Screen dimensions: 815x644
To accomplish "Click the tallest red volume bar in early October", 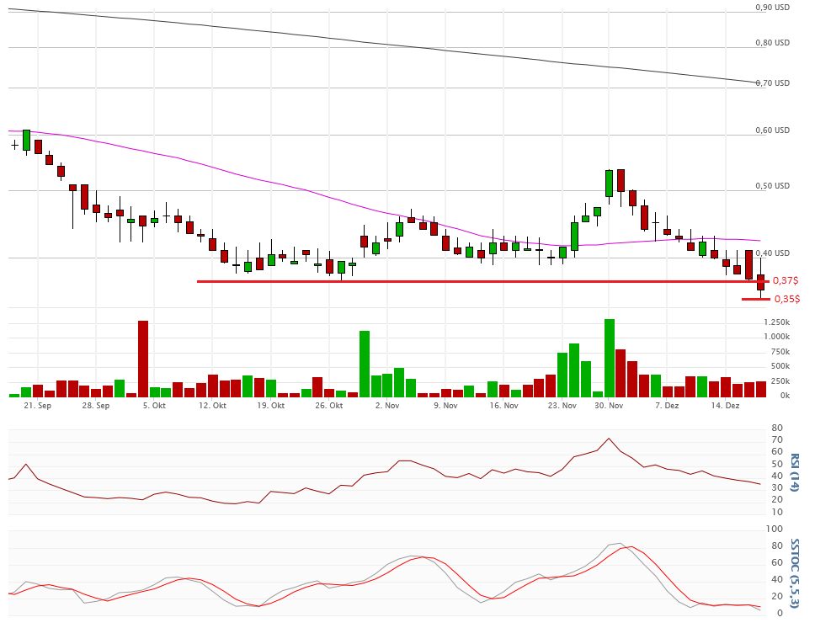I will 143,359.
